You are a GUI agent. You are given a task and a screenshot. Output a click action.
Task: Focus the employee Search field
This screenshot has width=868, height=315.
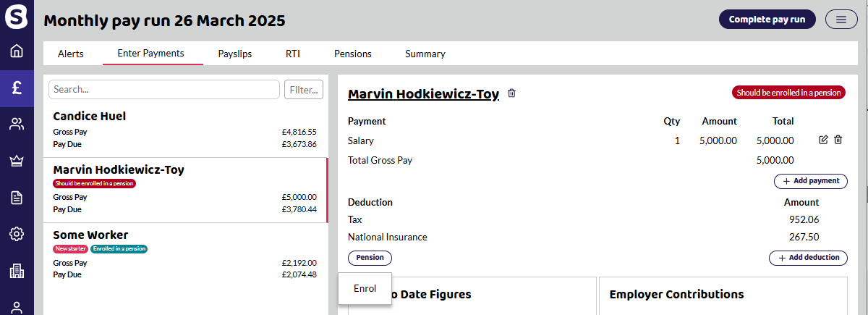tap(164, 90)
